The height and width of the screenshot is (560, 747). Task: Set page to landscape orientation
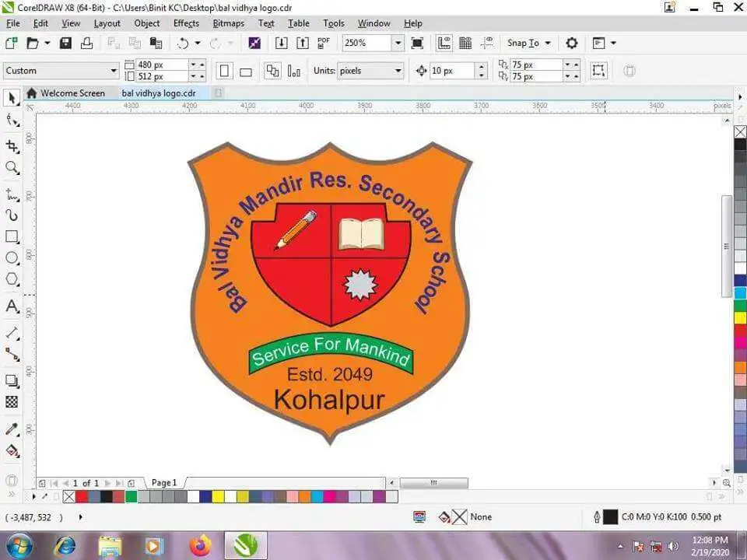pos(246,72)
